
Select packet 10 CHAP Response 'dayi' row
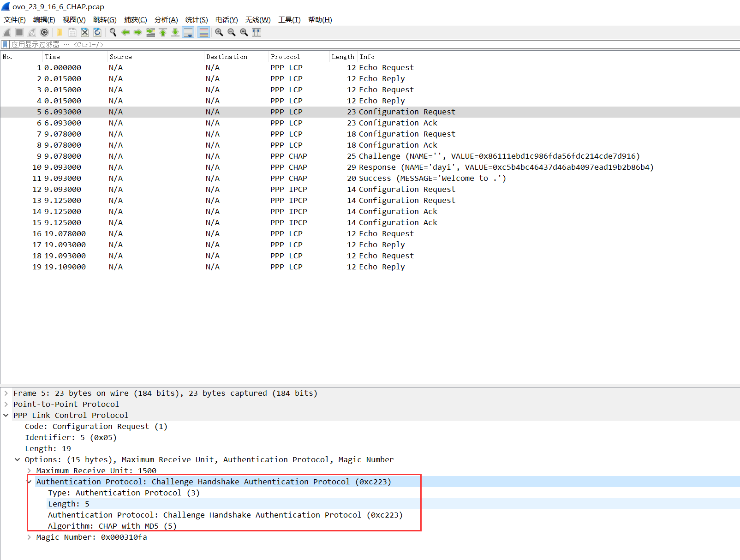370,167
